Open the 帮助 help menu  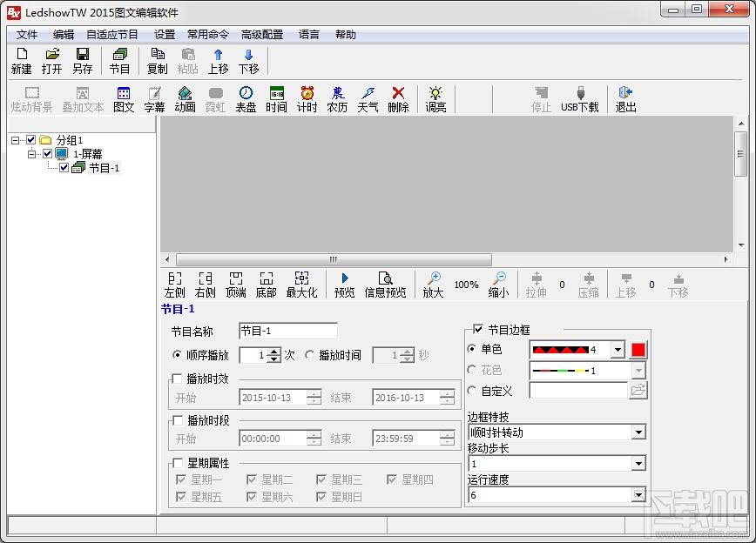coord(345,34)
